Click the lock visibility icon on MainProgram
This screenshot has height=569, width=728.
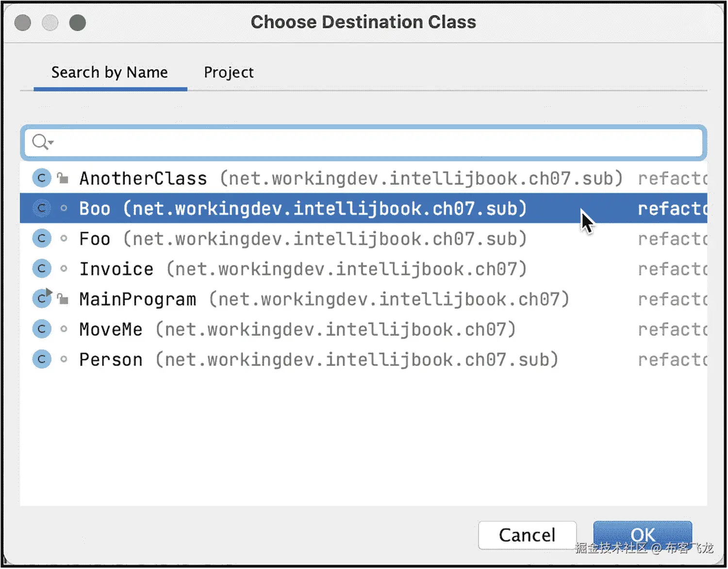click(x=63, y=299)
